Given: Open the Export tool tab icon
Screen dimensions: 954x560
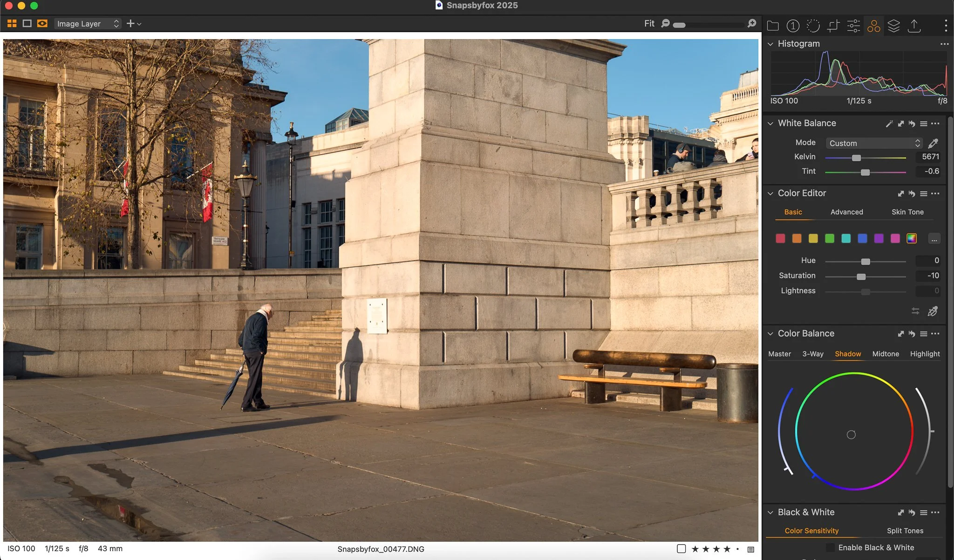Looking at the screenshot, I should click(914, 26).
